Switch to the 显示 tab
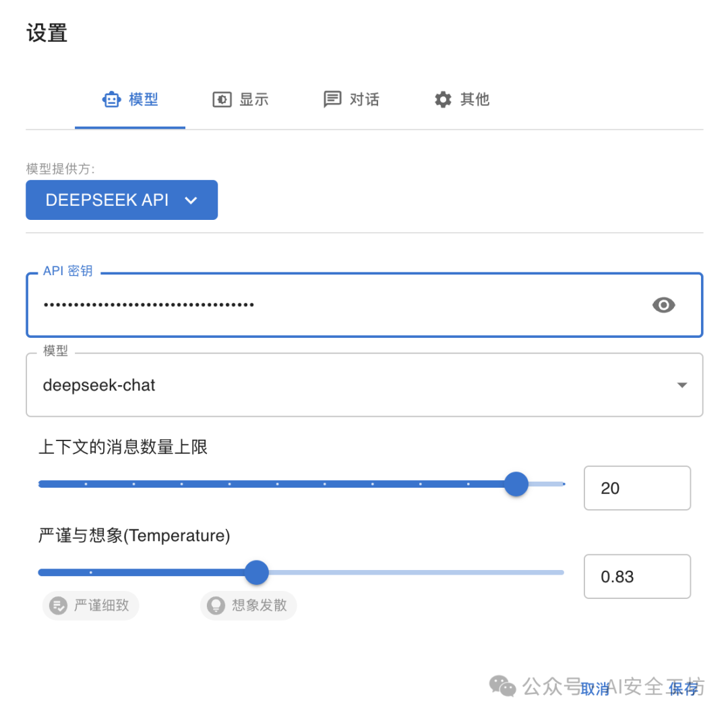 (240, 99)
